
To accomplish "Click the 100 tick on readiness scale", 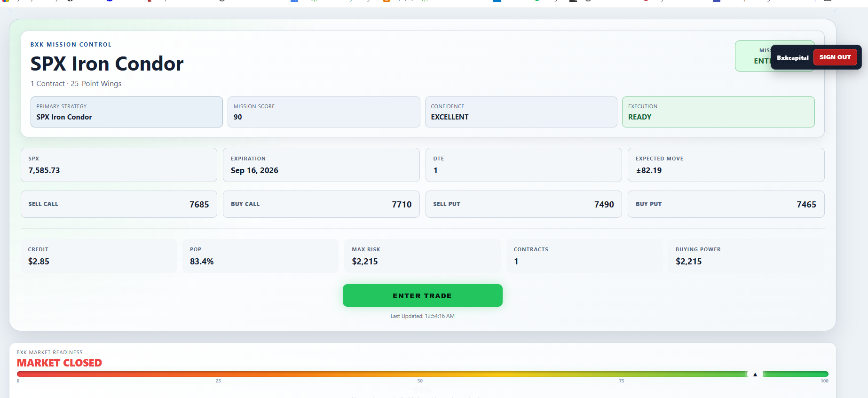I will point(824,381).
